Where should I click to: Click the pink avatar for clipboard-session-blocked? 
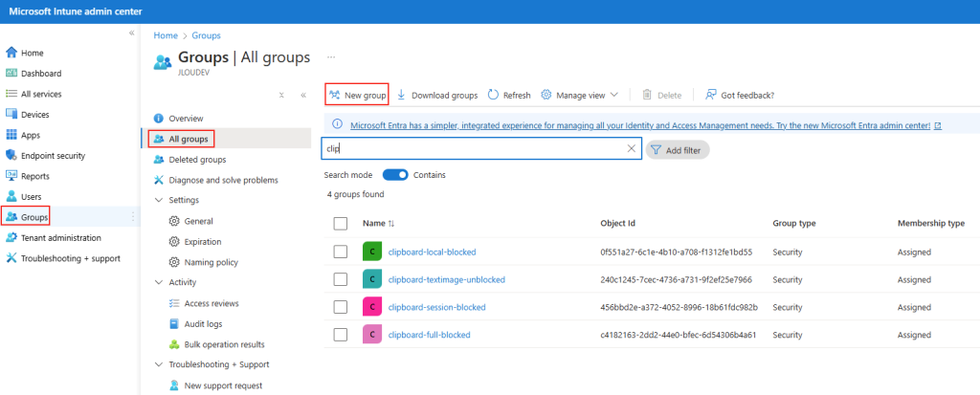click(x=372, y=307)
